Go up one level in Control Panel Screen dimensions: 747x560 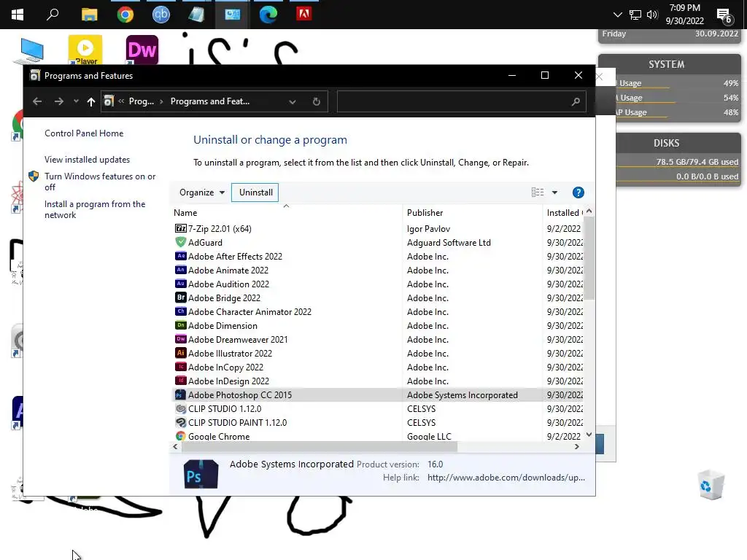tap(91, 101)
